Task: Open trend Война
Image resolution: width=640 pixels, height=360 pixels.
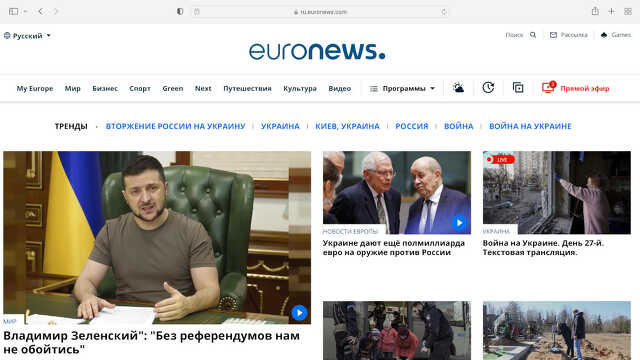Action: point(459,127)
